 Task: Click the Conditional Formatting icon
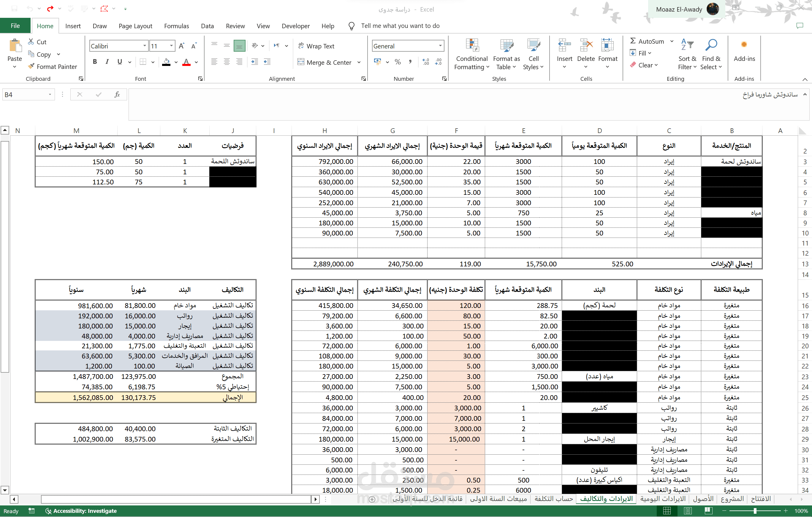pos(472,45)
